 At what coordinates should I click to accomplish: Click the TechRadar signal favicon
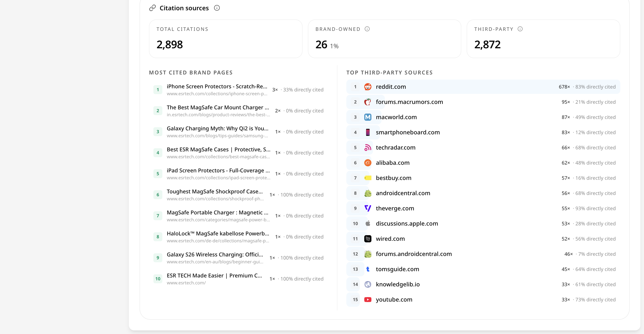pyautogui.click(x=368, y=148)
